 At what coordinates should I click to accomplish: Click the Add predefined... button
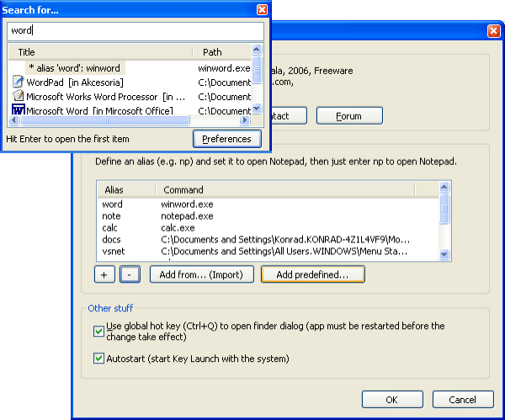(x=313, y=274)
